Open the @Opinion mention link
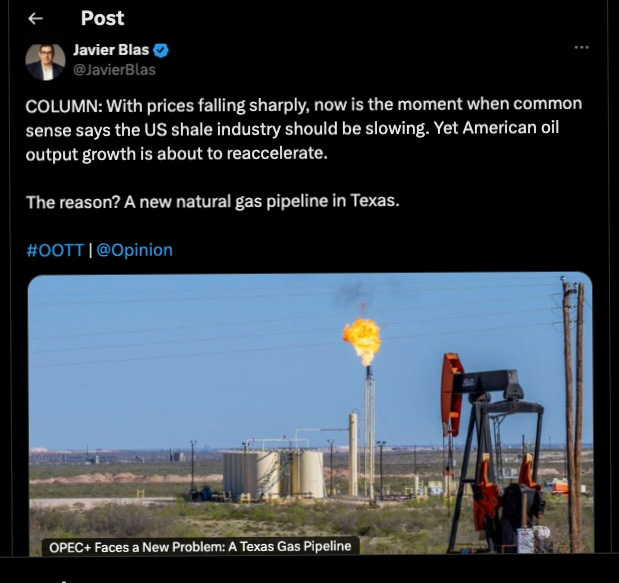The width and height of the screenshot is (619, 583). pyautogui.click(x=135, y=250)
